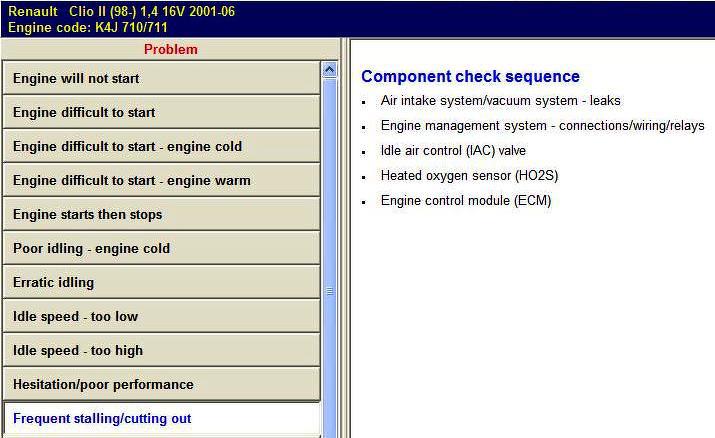Click the 'Renault Clio II' vehicle title
Viewport: 715px width, 438px height.
click(122, 11)
